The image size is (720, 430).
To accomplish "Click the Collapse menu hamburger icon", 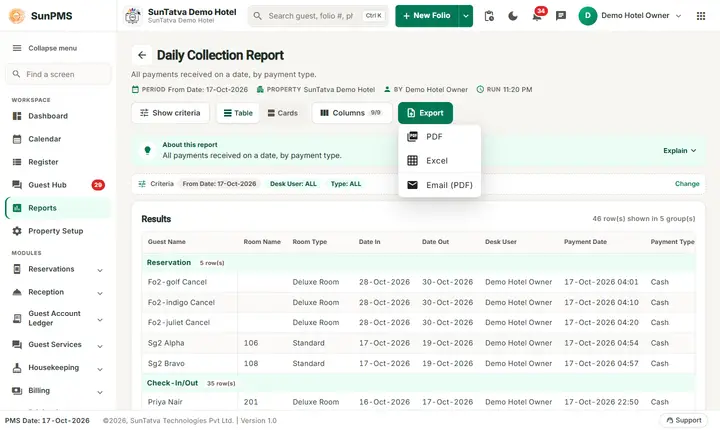I will coord(17,48).
